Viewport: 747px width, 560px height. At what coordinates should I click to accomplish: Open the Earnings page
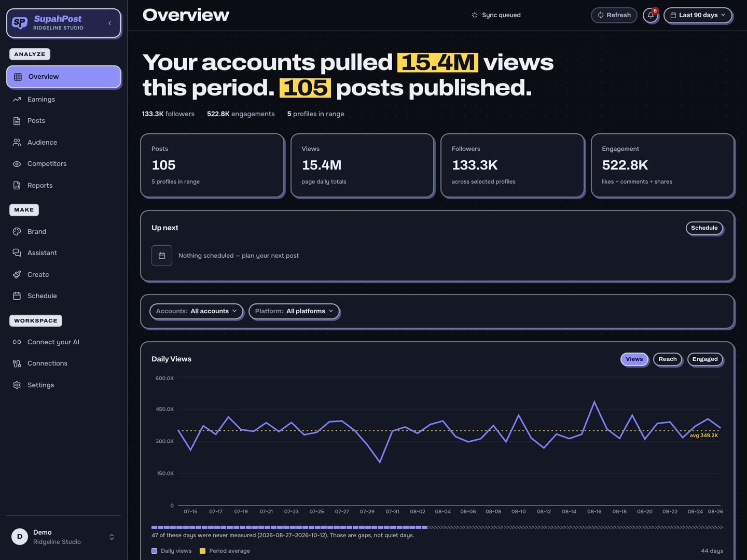63,100
